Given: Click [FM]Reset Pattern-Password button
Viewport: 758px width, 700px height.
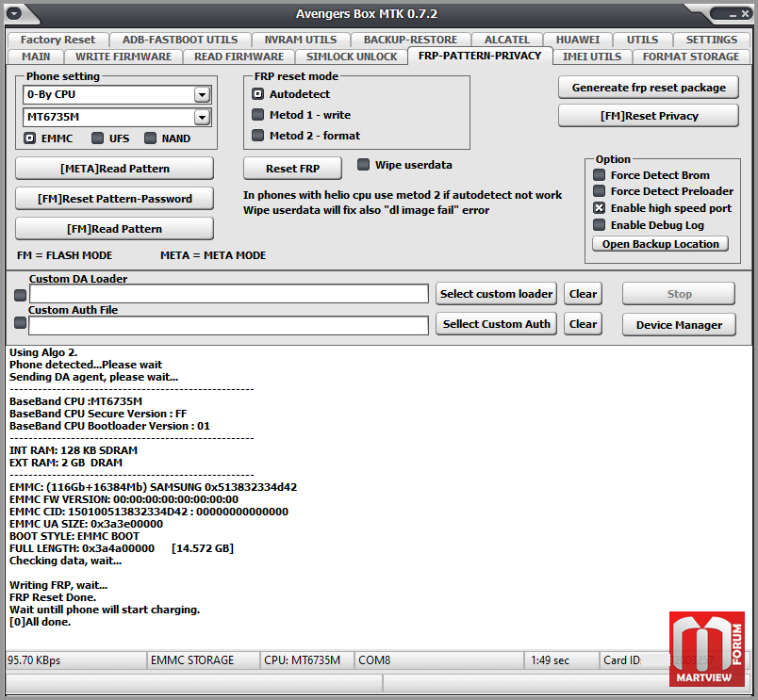Looking at the screenshot, I should pyautogui.click(x=115, y=199).
